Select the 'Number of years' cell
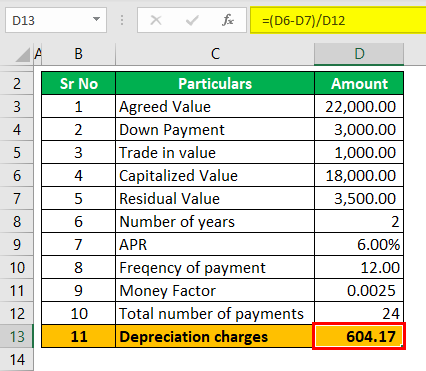This screenshot has width=426, height=371. [215, 222]
